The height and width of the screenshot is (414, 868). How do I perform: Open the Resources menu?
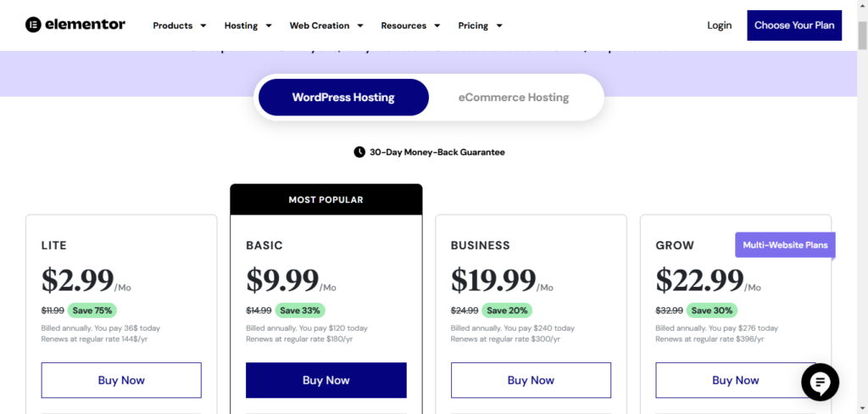coord(411,25)
